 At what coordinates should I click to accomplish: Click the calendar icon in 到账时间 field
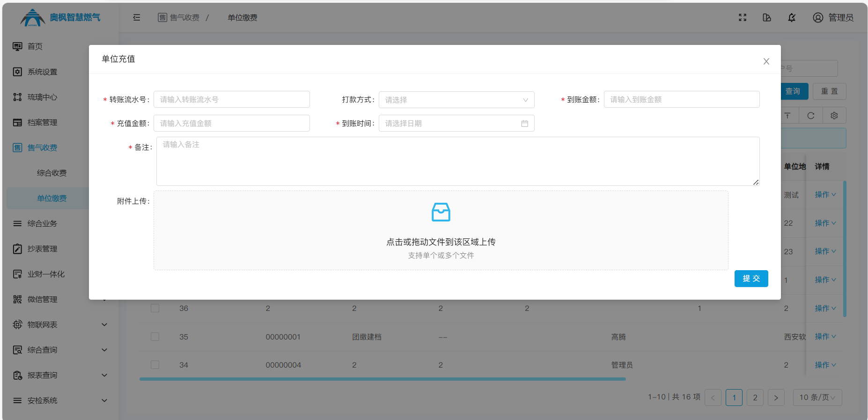tap(525, 124)
